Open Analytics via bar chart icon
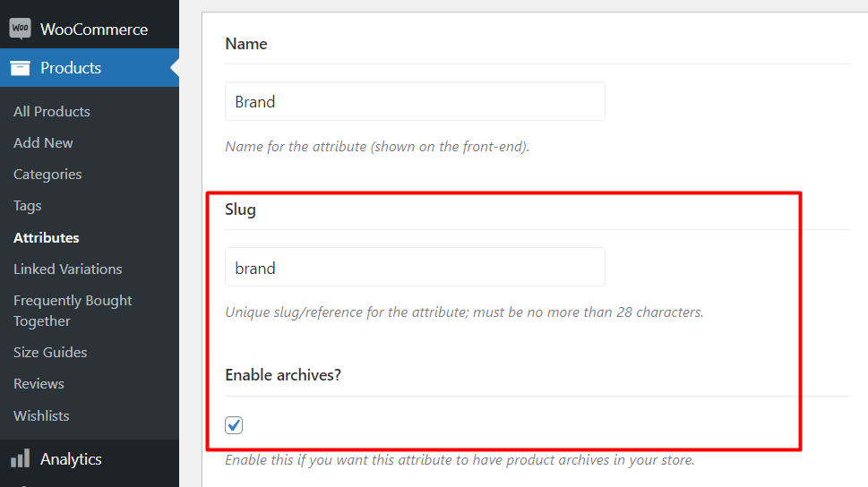868x487 pixels. click(20, 458)
